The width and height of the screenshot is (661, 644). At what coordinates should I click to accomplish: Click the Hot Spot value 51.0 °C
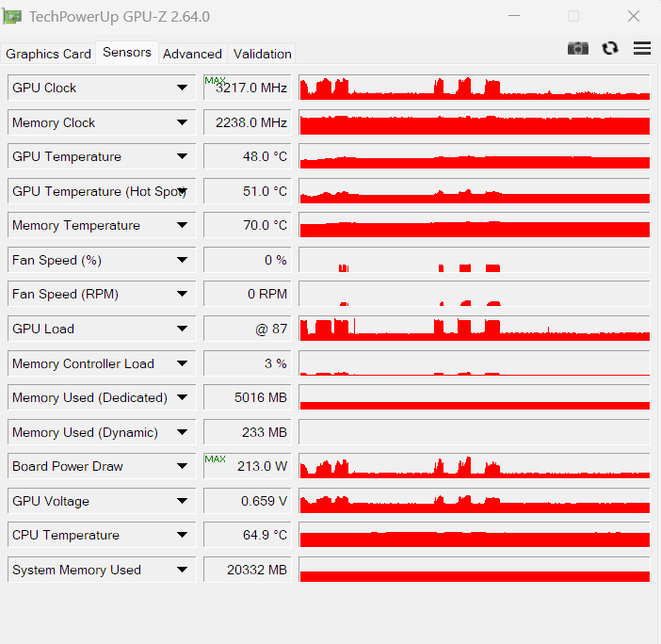[x=248, y=191]
